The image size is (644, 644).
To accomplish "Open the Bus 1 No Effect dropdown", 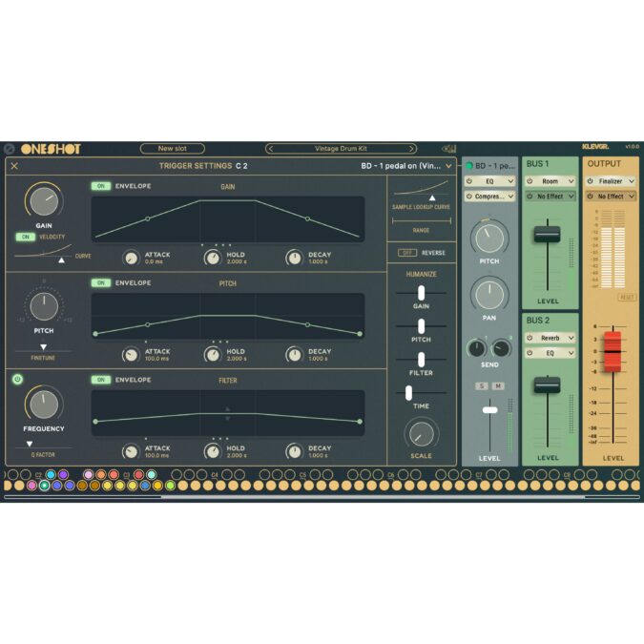I will 571,197.
